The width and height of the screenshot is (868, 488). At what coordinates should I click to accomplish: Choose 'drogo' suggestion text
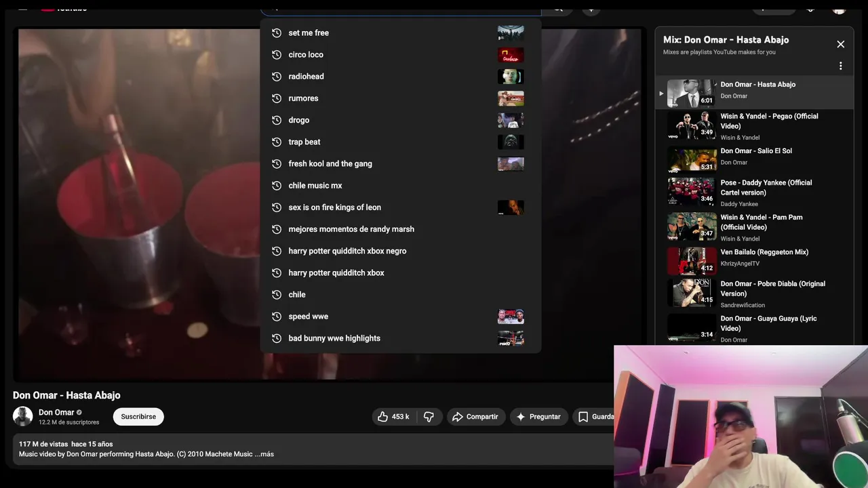pos(298,120)
